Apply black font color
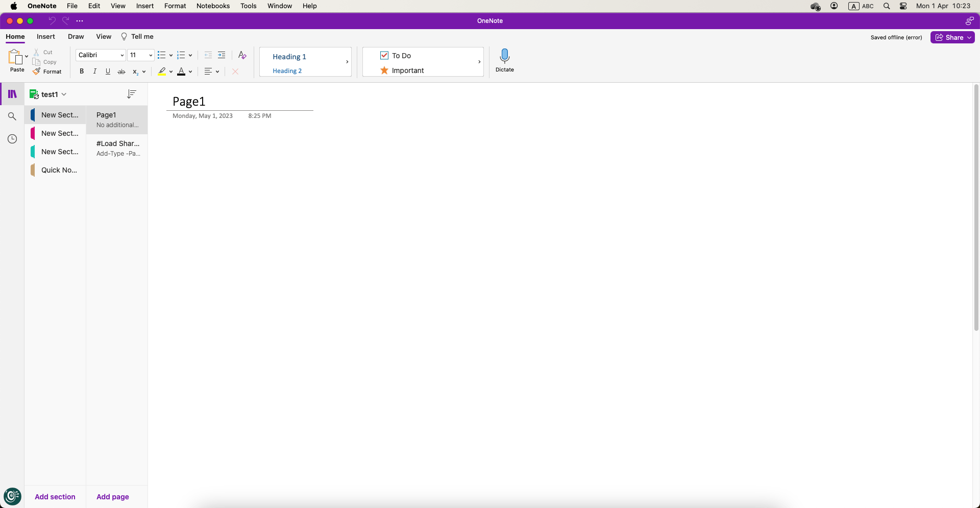Screen dimensions: 980x508 181,71
